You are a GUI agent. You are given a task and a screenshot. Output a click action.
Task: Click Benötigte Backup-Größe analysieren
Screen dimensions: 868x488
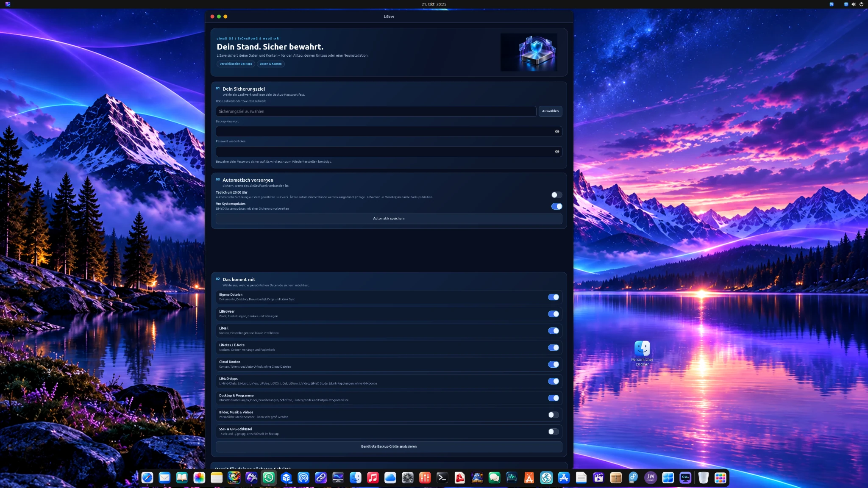(389, 446)
